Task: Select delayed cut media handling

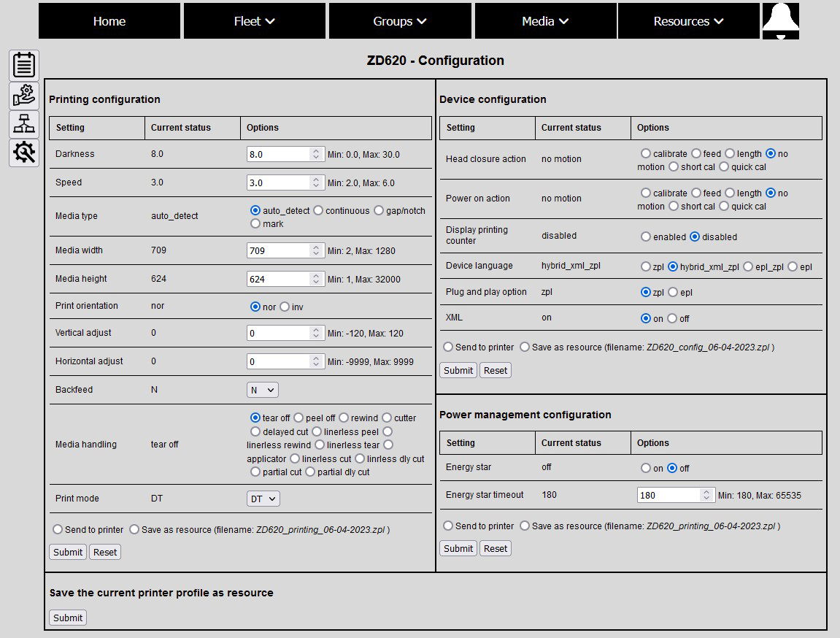Action: (x=255, y=431)
